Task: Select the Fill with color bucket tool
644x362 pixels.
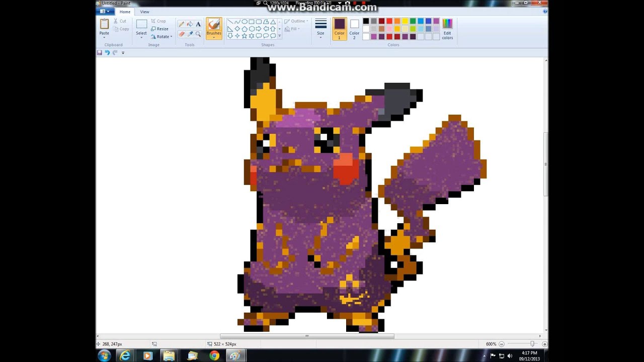Action: (x=190, y=24)
